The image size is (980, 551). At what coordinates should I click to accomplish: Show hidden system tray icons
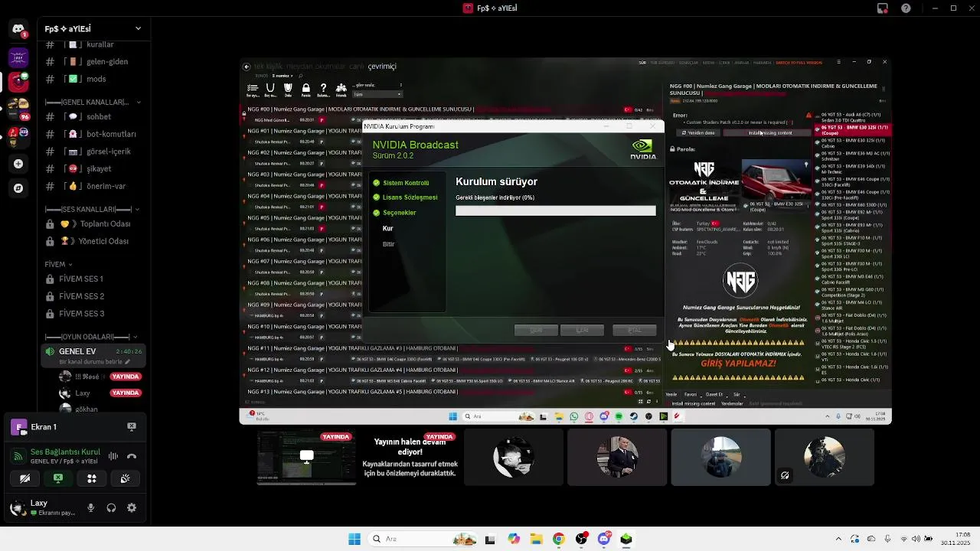pos(838,539)
